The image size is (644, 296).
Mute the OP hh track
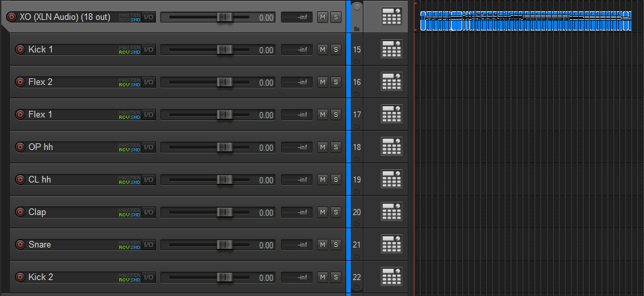pyautogui.click(x=323, y=147)
